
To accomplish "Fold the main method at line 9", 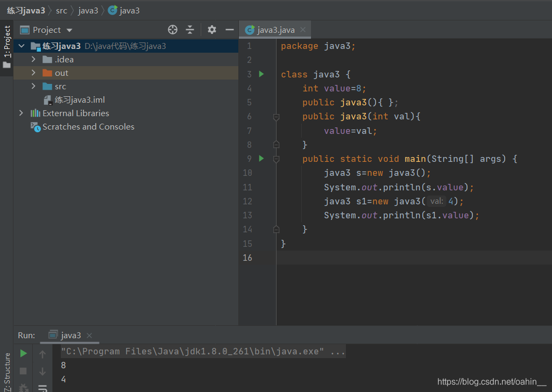I will [x=277, y=159].
